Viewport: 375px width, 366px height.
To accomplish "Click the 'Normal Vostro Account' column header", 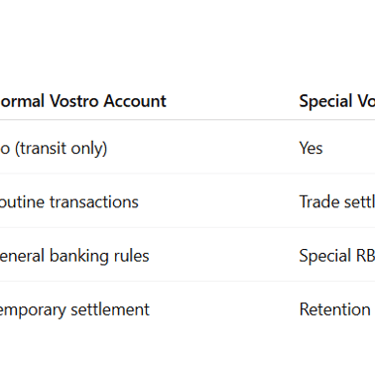I will (x=83, y=101).
